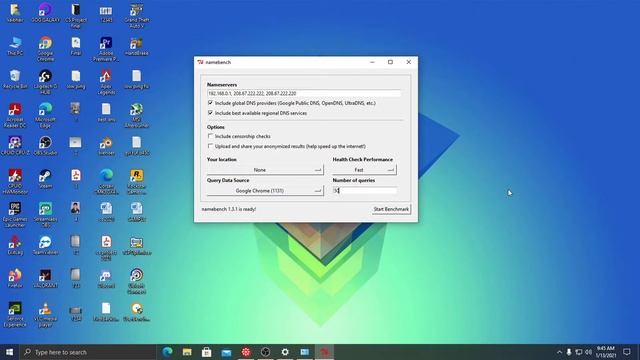Viewport: 640px width, 360px height.
Task: Open TeamViewer desktop shortcut
Action: click(x=45, y=245)
